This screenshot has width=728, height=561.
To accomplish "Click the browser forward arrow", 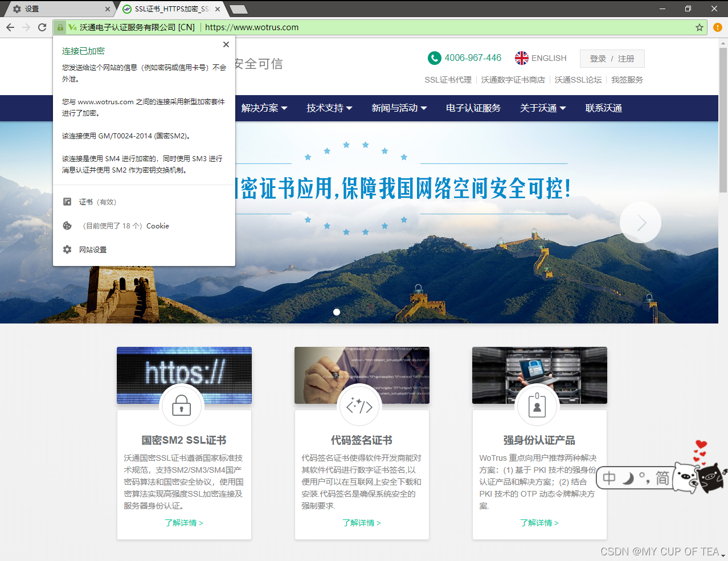I will (x=26, y=27).
